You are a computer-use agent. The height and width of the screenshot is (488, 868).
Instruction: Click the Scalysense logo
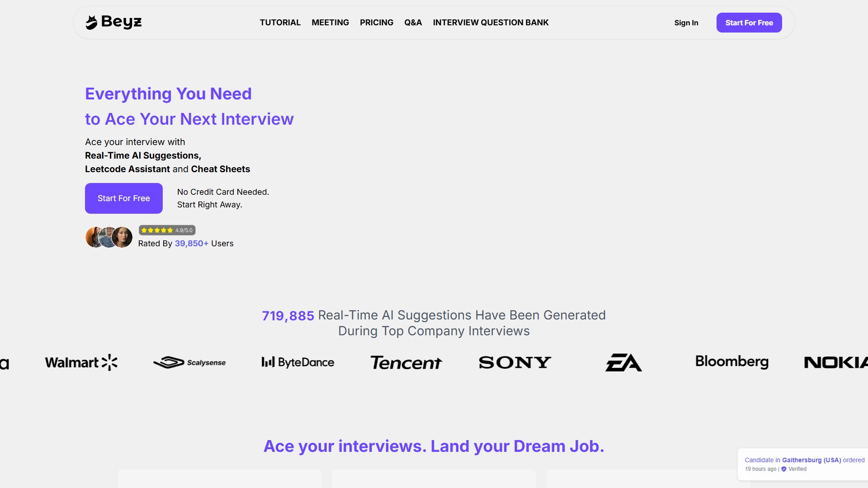[x=189, y=362]
